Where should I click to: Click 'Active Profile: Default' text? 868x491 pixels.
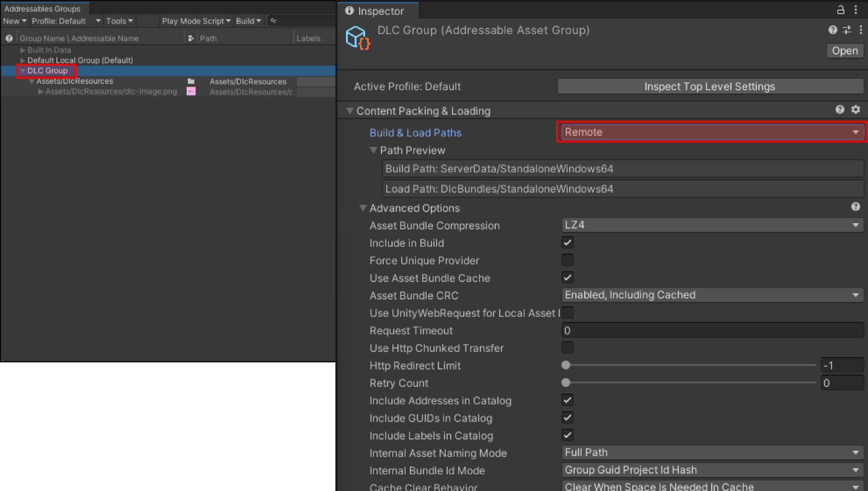click(407, 87)
